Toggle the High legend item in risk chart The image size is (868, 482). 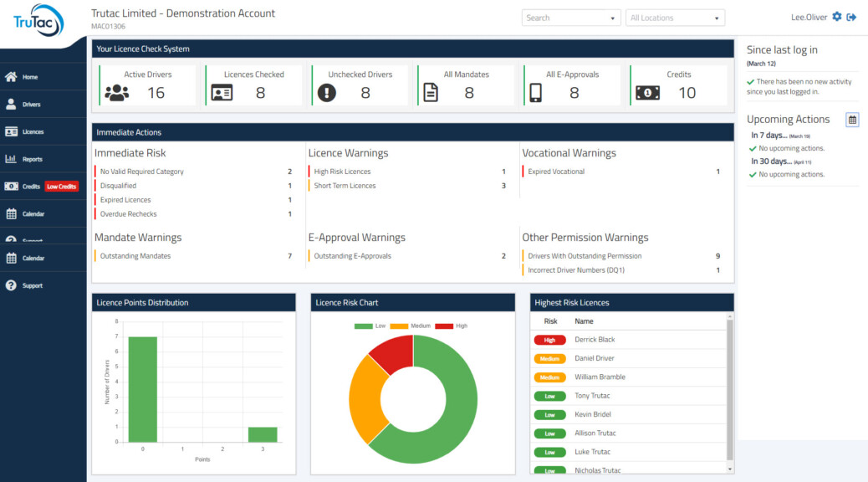pos(452,326)
